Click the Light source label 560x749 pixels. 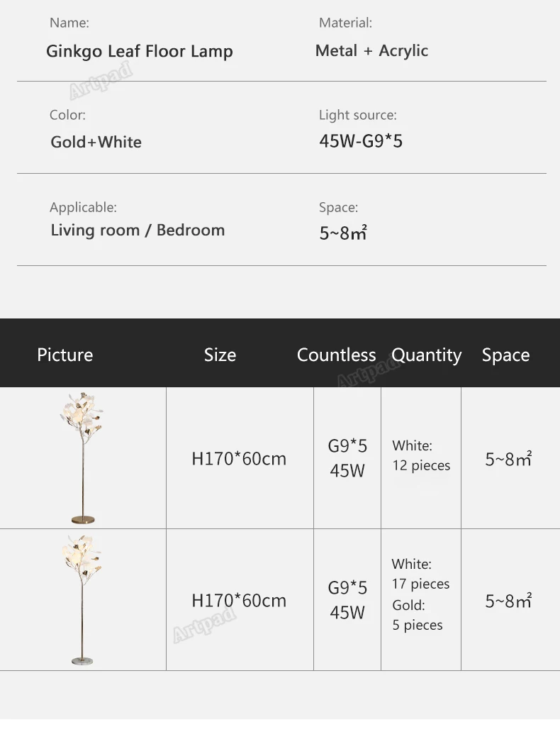pos(358,115)
